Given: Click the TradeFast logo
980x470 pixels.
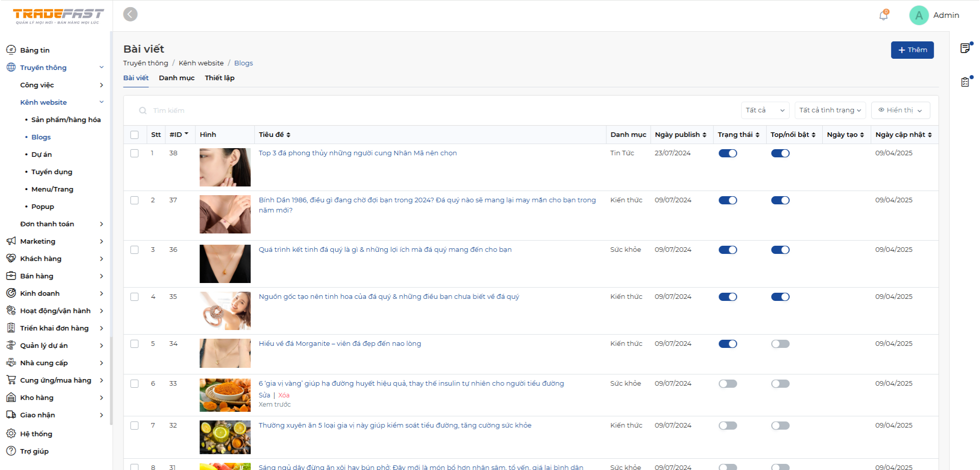Looking at the screenshot, I should point(58,16).
